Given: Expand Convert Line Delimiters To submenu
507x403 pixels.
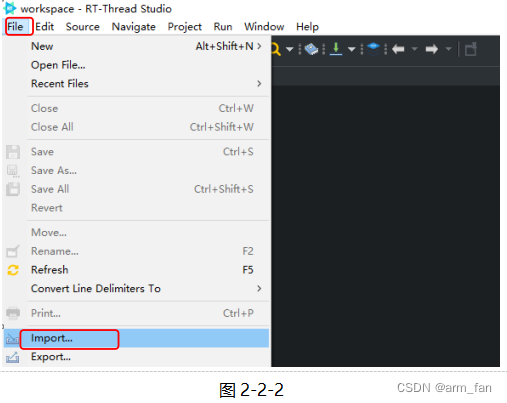Looking at the screenshot, I should pos(136,288).
